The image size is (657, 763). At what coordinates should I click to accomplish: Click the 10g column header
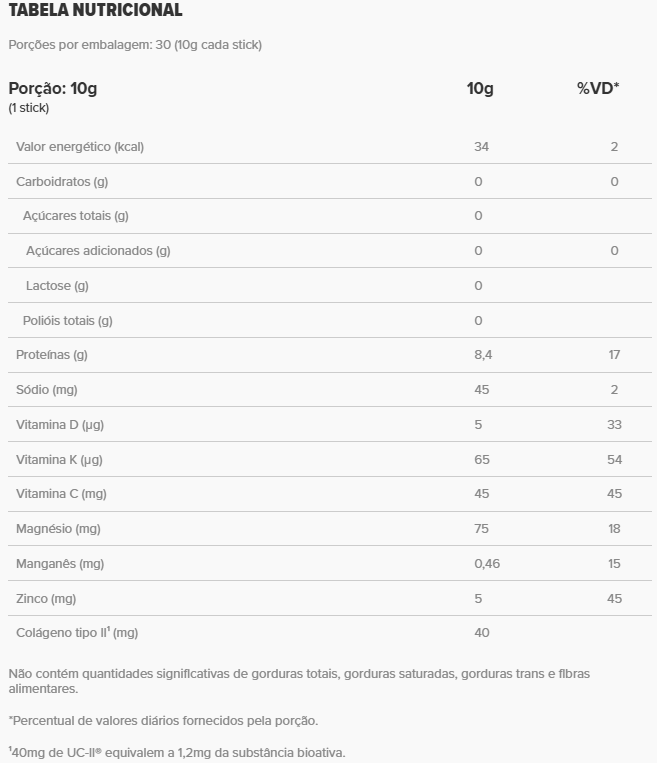[x=480, y=88]
